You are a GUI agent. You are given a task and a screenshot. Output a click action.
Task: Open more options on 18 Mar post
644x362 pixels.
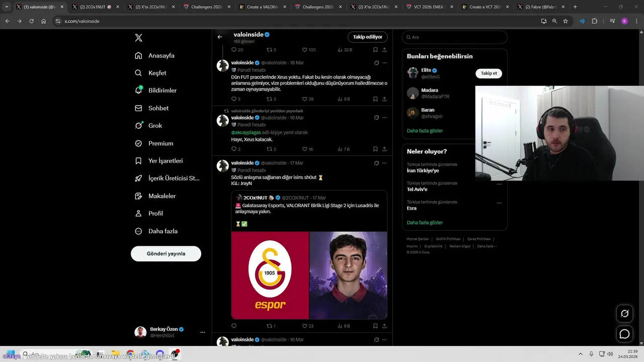tap(384, 63)
